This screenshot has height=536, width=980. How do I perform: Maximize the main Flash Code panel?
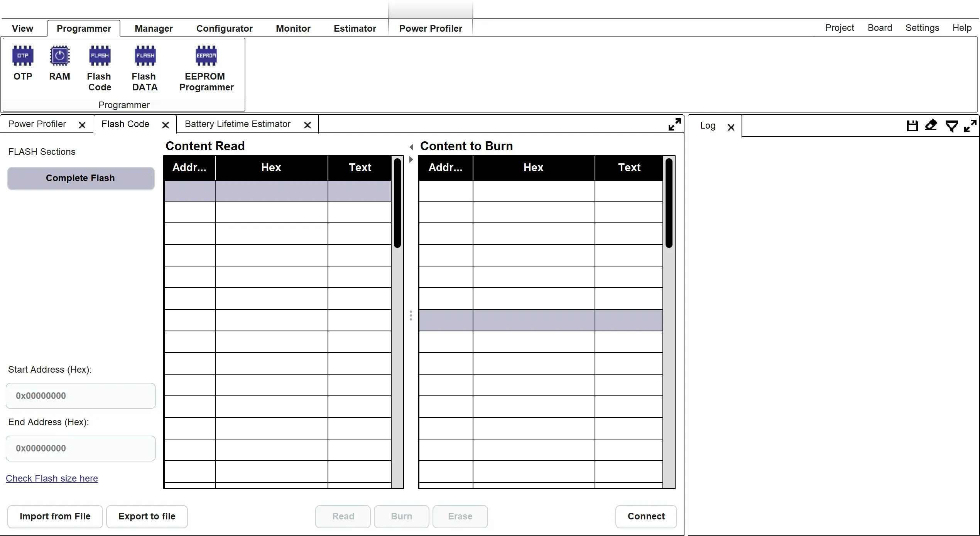[x=674, y=124]
